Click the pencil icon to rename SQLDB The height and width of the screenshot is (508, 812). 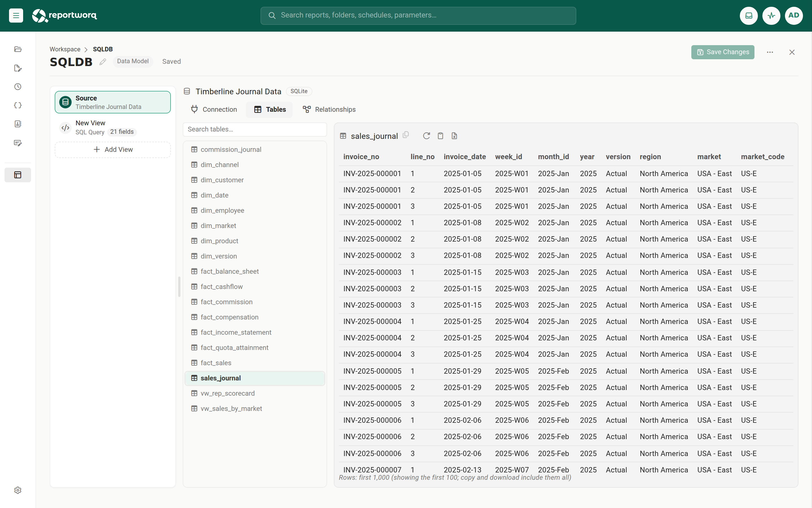click(x=103, y=62)
